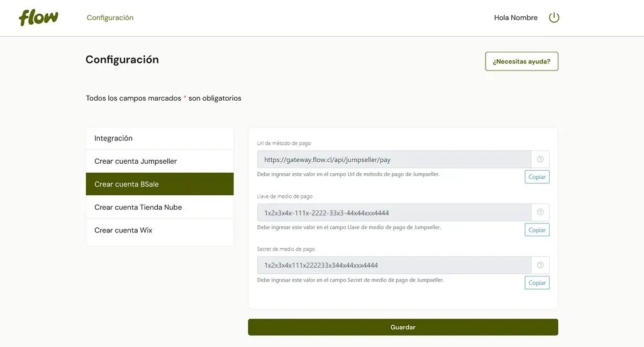Viewport: 644px width, 347px height.
Task: Copy the Url de método de pago value
Action: [x=537, y=177]
